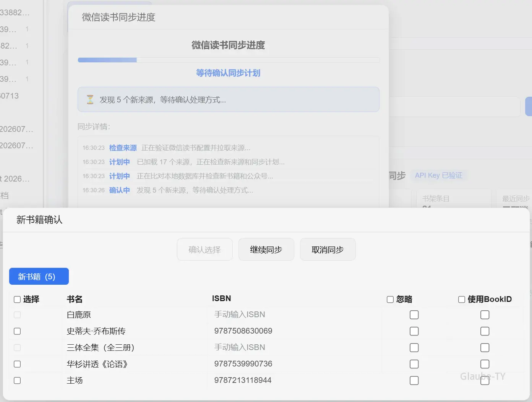Tick the 忽略 header checkbox
Image resolution: width=532 pixels, height=402 pixels.
pos(390,300)
